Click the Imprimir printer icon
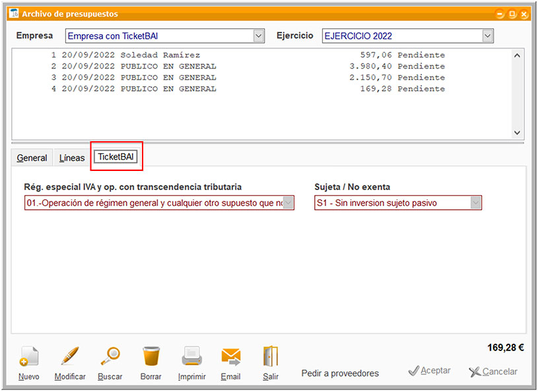Screen dimensions: 538x392 tap(191, 357)
